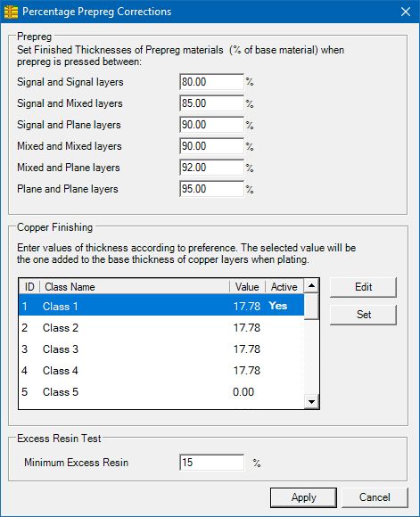Select Class 5 with value 0.00
Image resolution: width=420 pixels, height=517 pixels.
click(161, 392)
